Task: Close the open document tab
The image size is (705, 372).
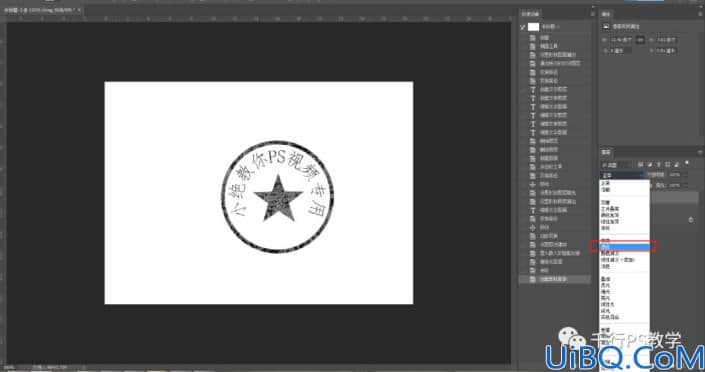Action: click(79, 9)
